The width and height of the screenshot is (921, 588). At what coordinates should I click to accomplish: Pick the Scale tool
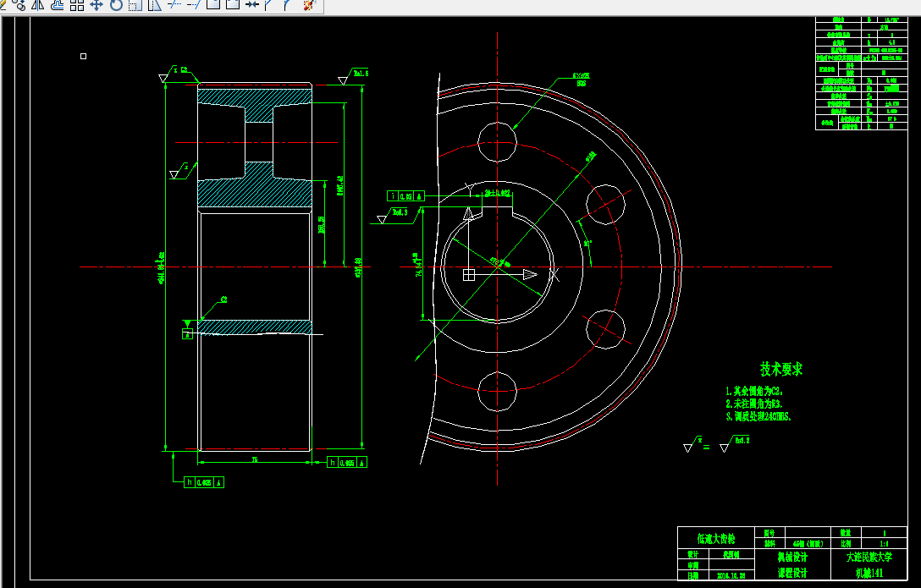click(x=135, y=5)
